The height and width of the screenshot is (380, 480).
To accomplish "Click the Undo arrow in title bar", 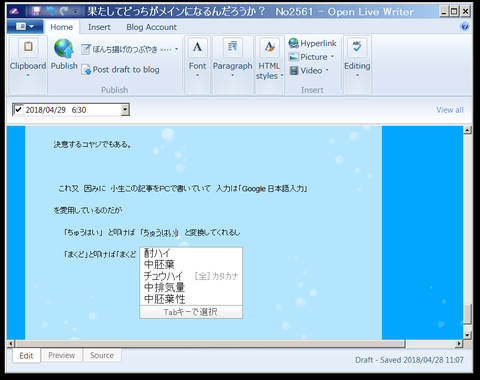I will (50, 11).
